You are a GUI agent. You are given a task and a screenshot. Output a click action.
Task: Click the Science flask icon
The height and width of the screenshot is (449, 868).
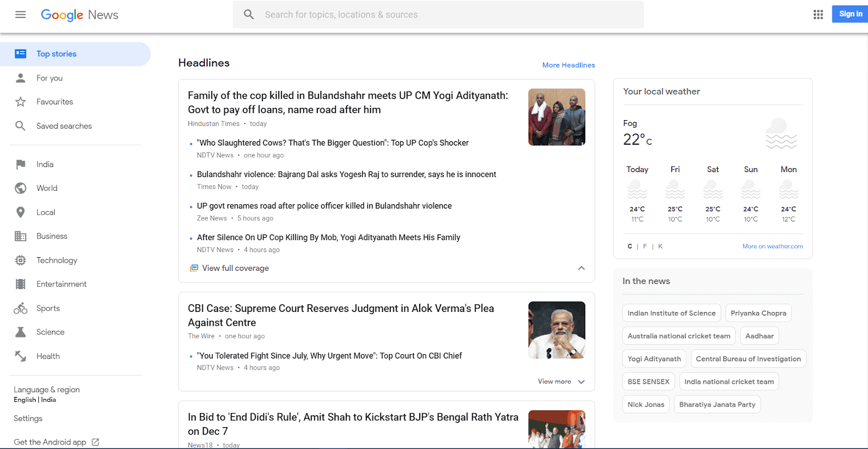[x=21, y=332]
